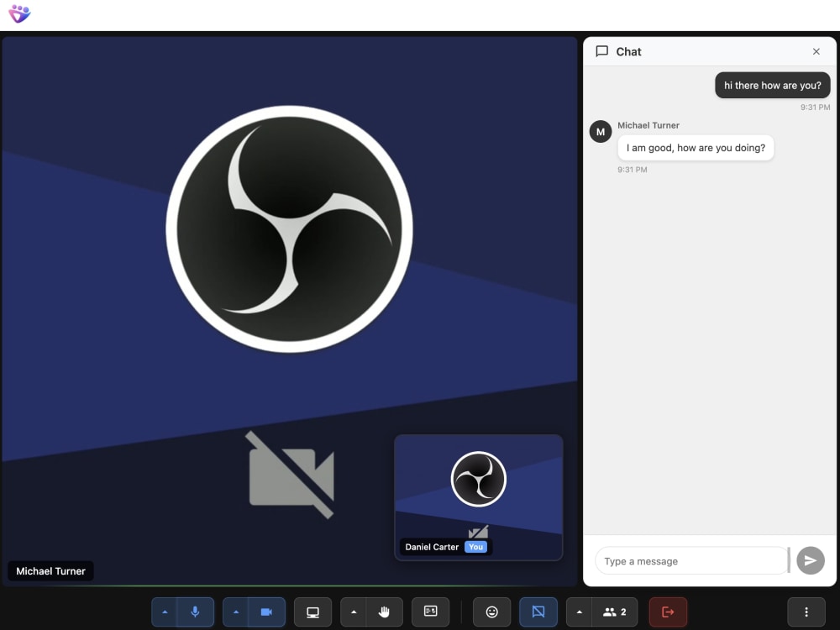The image size is (840, 630).
Task: Click Michael Turner's avatar in chat
Action: point(601,132)
